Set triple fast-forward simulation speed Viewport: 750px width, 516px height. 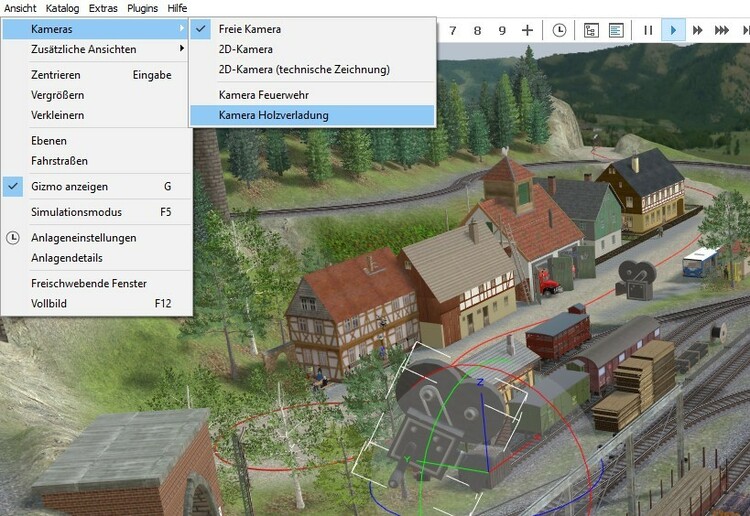click(722, 30)
